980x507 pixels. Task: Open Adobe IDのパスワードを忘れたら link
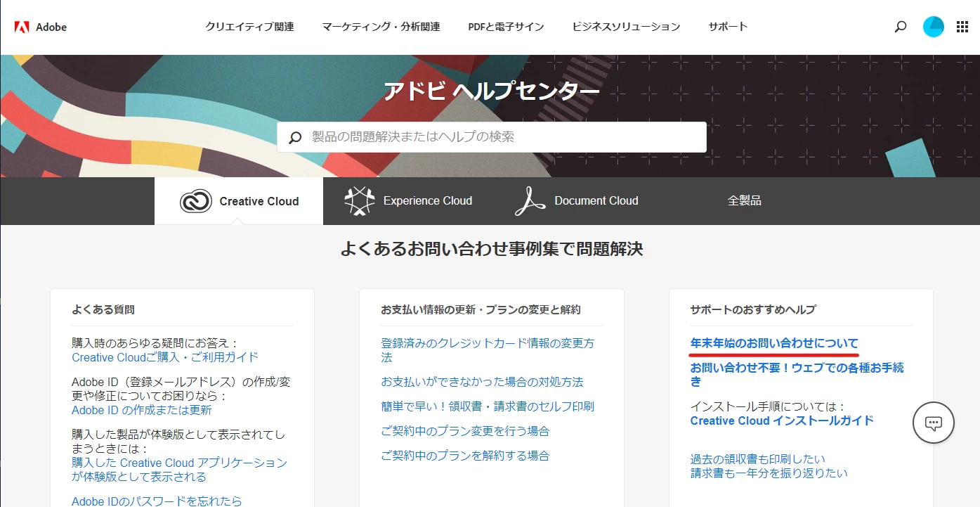pos(157,501)
